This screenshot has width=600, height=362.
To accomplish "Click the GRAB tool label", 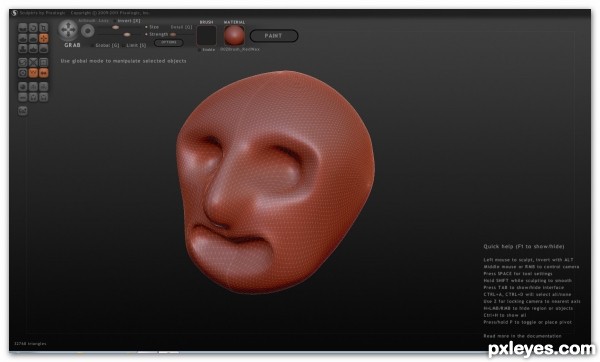I will click(72, 45).
